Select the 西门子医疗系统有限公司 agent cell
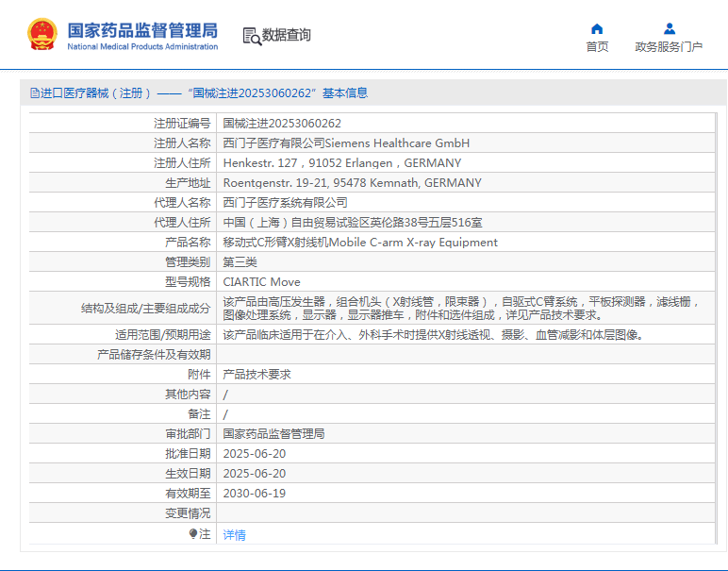This screenshot has width=728, height=571. pyautogui.click(x=466, y=203)
